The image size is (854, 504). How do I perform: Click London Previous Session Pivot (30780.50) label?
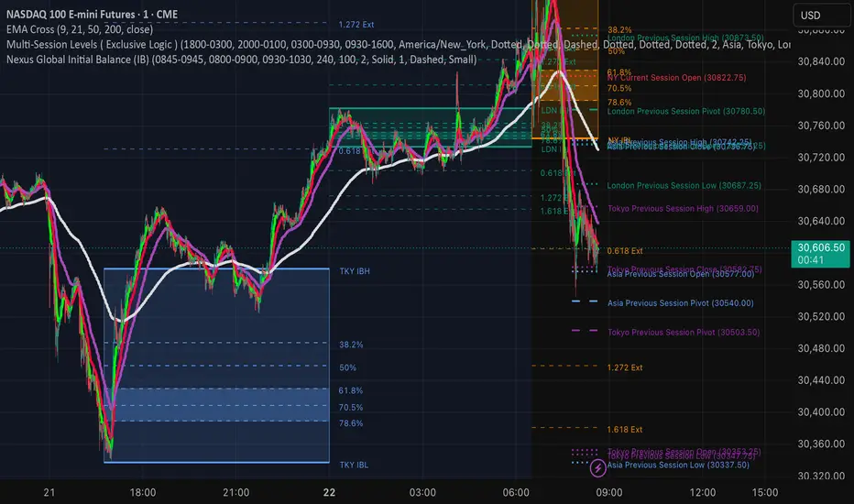tap(686, 111)
